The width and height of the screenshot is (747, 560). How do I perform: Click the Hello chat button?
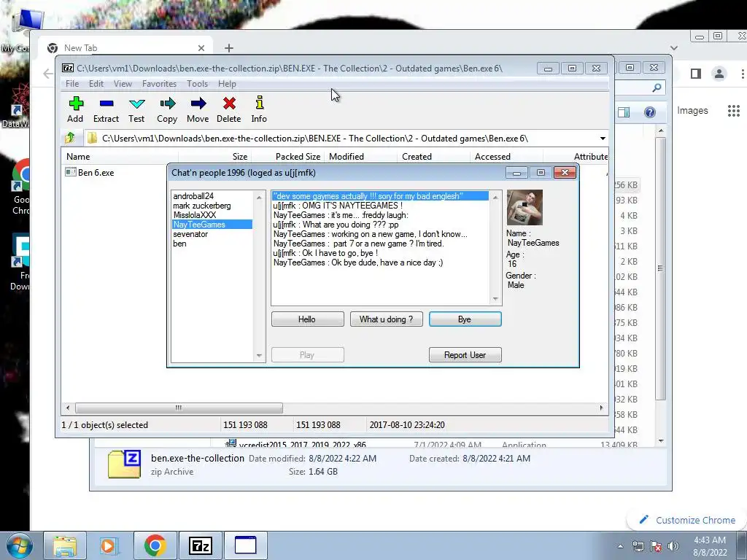(307, 319)
